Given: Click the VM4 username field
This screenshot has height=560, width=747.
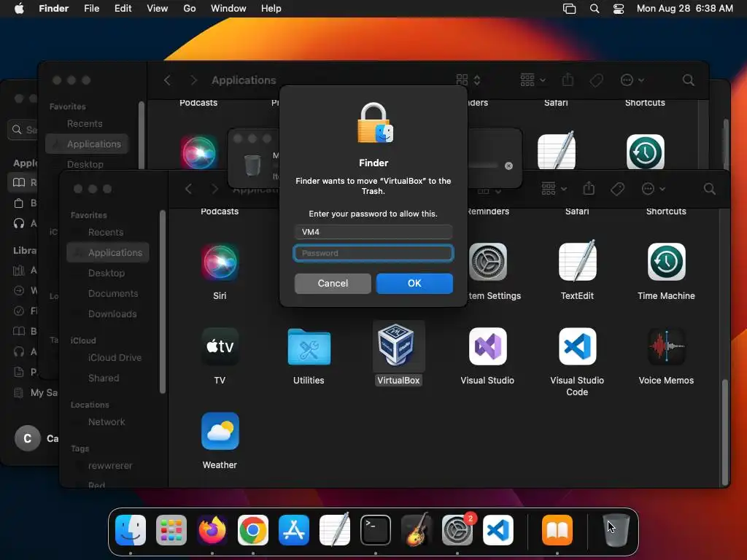Looking at the screenshot, I should [373, 232].
